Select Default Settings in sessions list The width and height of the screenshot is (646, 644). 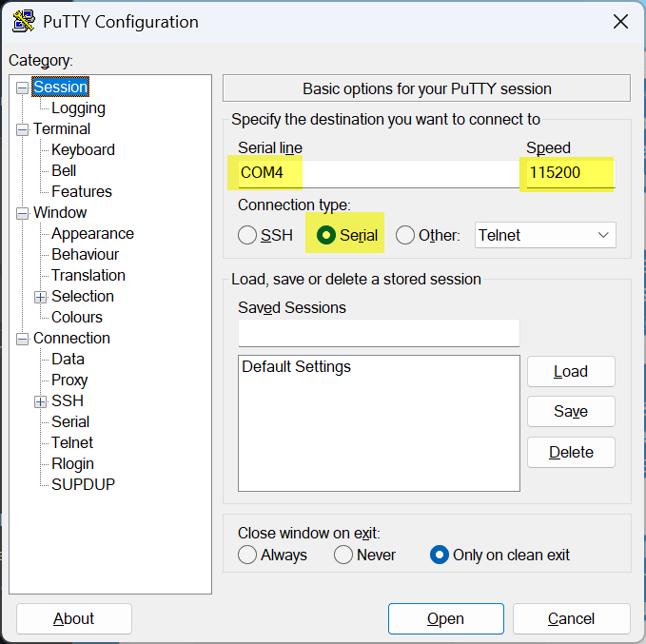pyautogui.click(x=296, y=367)
